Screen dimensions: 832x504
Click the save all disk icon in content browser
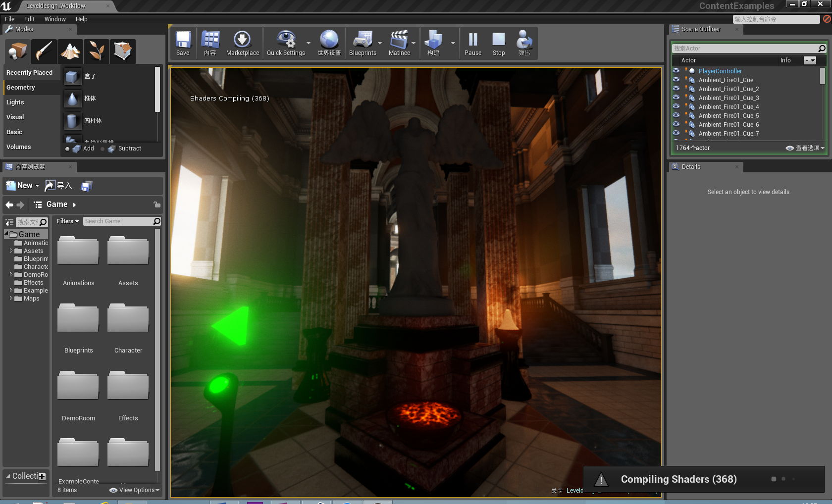(x=86, y=186)
